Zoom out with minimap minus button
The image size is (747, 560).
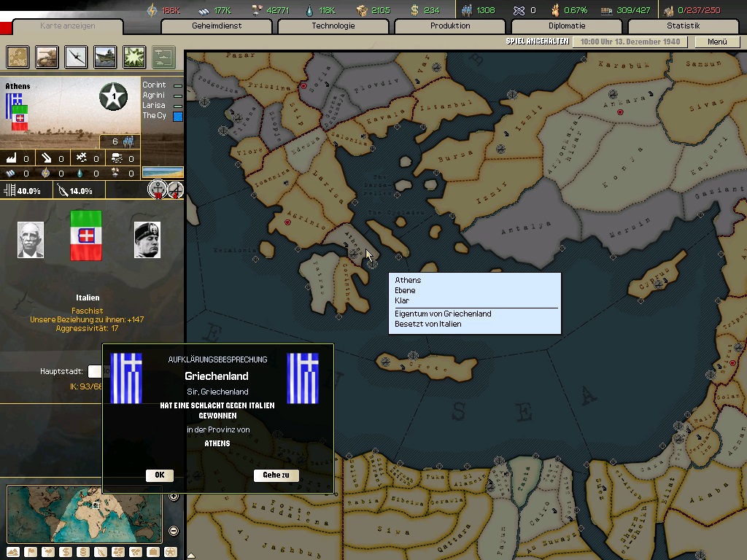pos(174,531)
